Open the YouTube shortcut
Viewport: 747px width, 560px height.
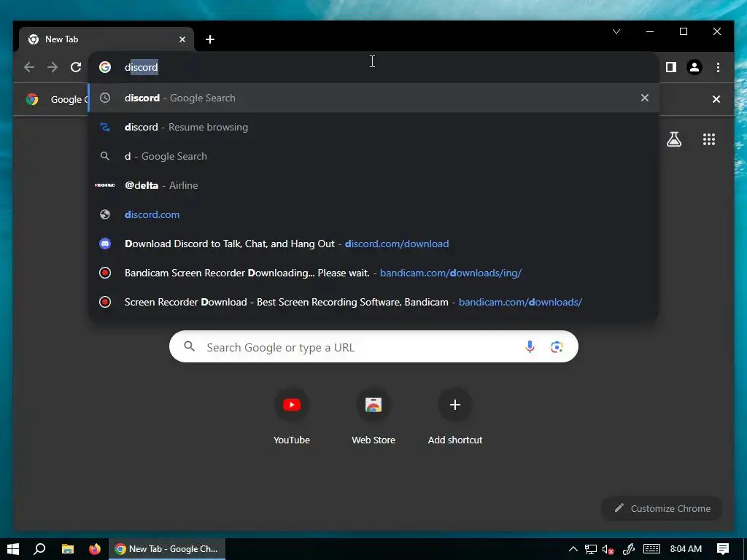coord(292,417)
